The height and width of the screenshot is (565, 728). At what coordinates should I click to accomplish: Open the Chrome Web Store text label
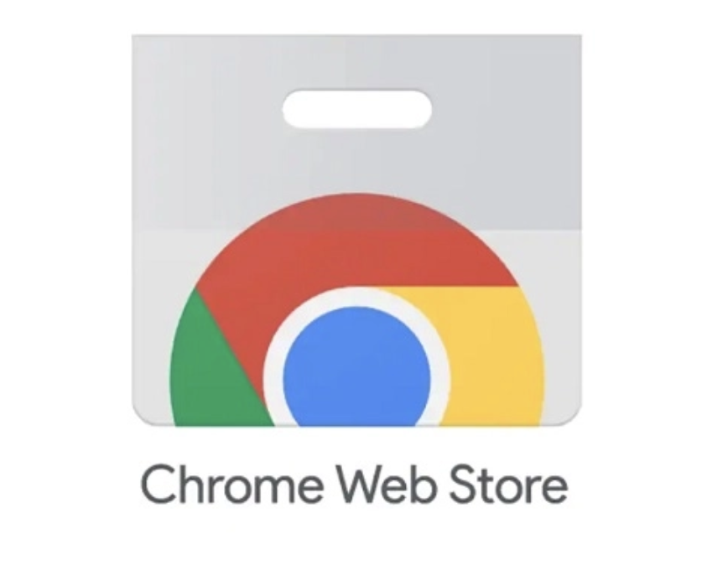[x=354, y=483]
